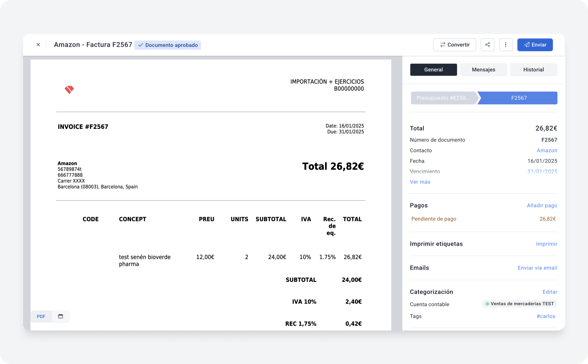Click the address Barcelona (08003), Barcelona, Spain
This screenshot has width=588, height=364.
[x=98, y=187]
